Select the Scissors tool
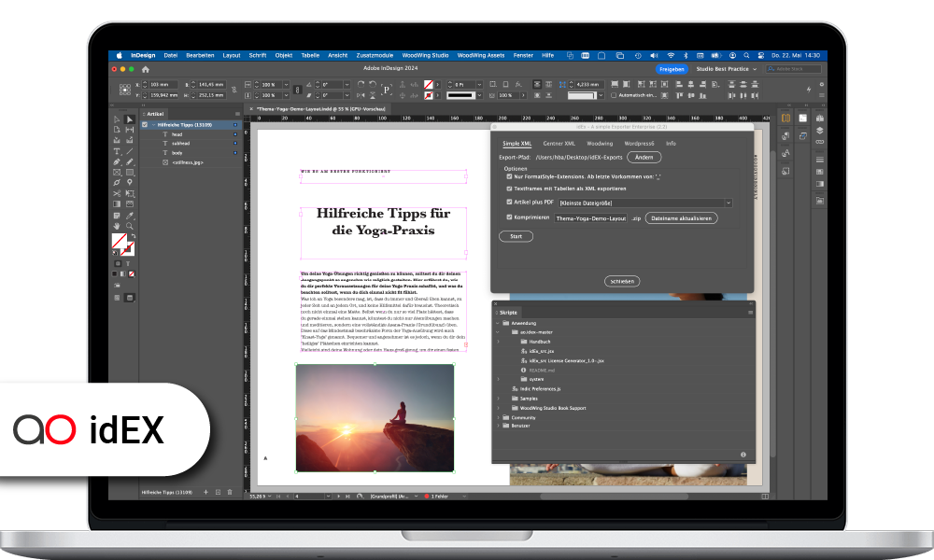 pyautogui.click(x=117, y=193)
